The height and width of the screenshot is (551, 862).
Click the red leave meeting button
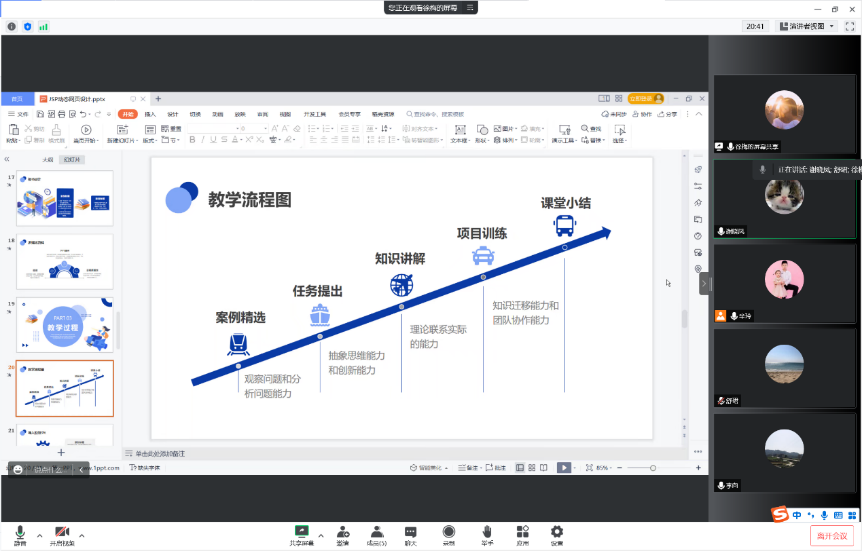tap(832, 536)
